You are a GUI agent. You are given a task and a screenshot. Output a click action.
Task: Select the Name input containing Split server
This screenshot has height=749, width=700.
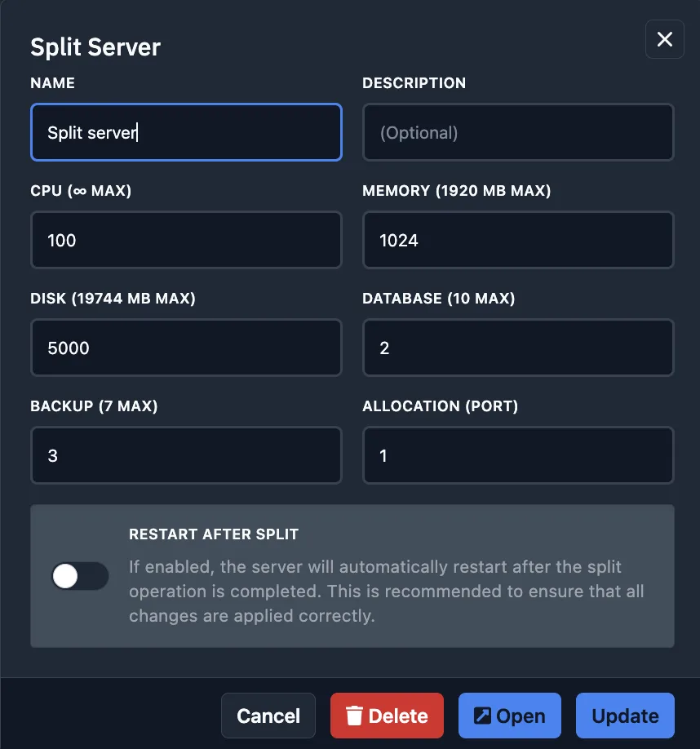coord(186,131)
